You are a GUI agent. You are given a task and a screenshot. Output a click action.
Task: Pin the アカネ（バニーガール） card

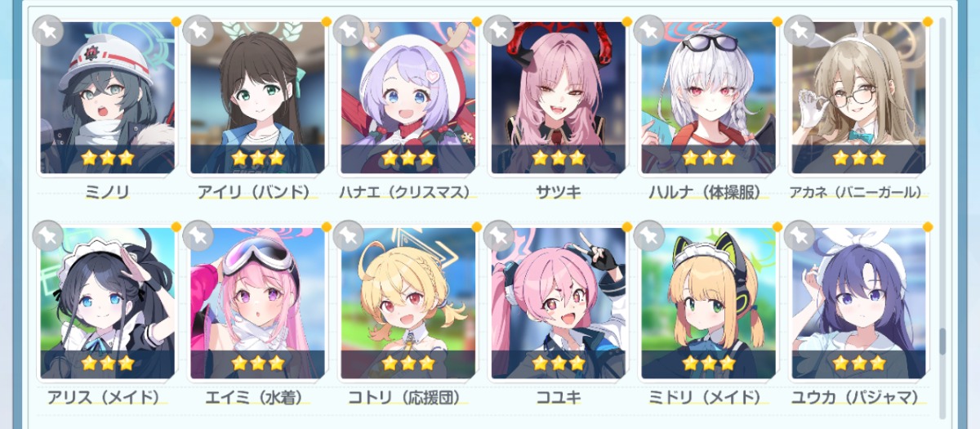click(x=800, y=31)
